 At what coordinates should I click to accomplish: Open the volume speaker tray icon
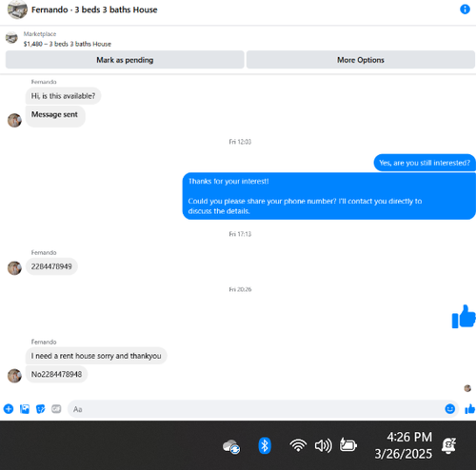(323, 445)
